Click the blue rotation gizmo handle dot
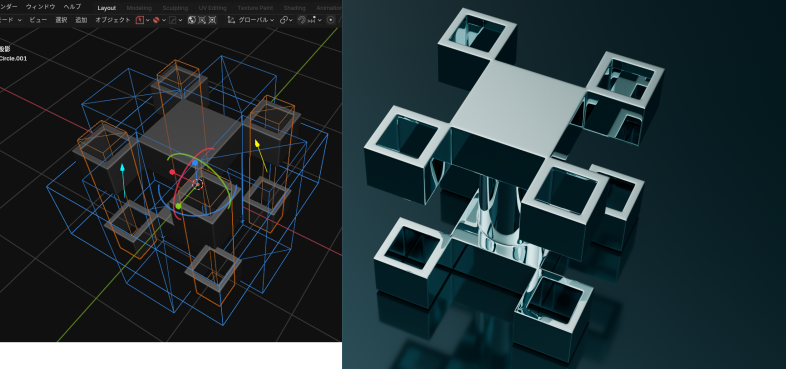Screen dimensions: 786x369 tap(195, 163)
